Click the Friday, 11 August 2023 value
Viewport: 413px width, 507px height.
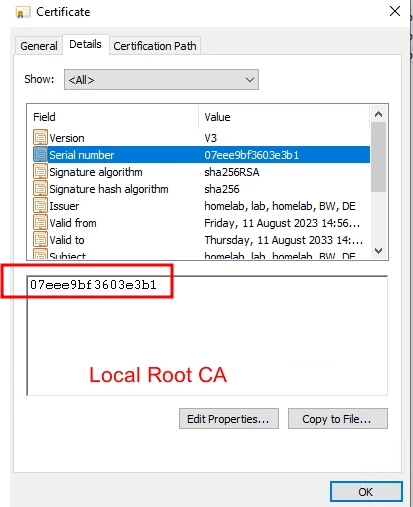point(282,223)
